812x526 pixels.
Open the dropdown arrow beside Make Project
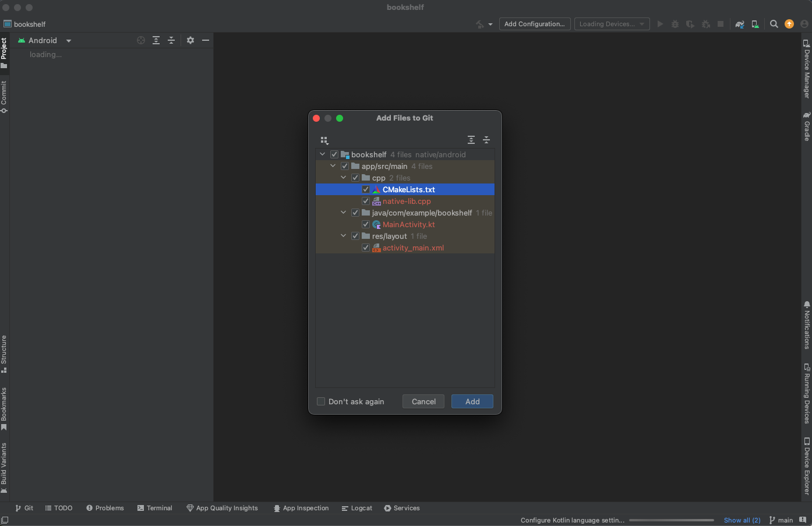coord(490,24)
